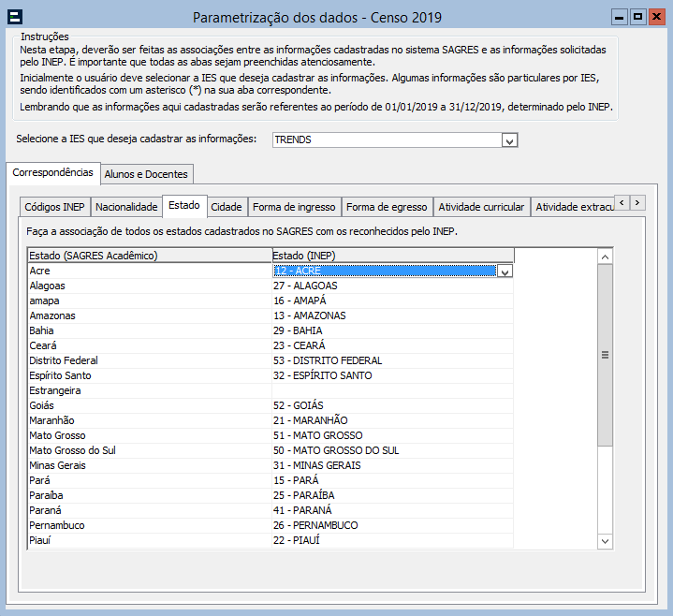The width and height of the screenshot is (673, 616).
Task: Click the scroll down arrow of the state list
Action: click(604, 541)
